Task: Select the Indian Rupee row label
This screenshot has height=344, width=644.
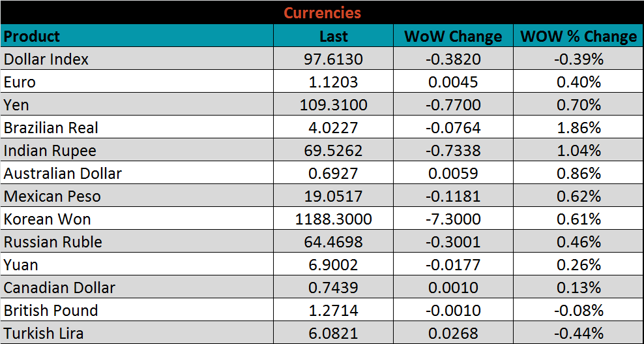Action: 50,151
